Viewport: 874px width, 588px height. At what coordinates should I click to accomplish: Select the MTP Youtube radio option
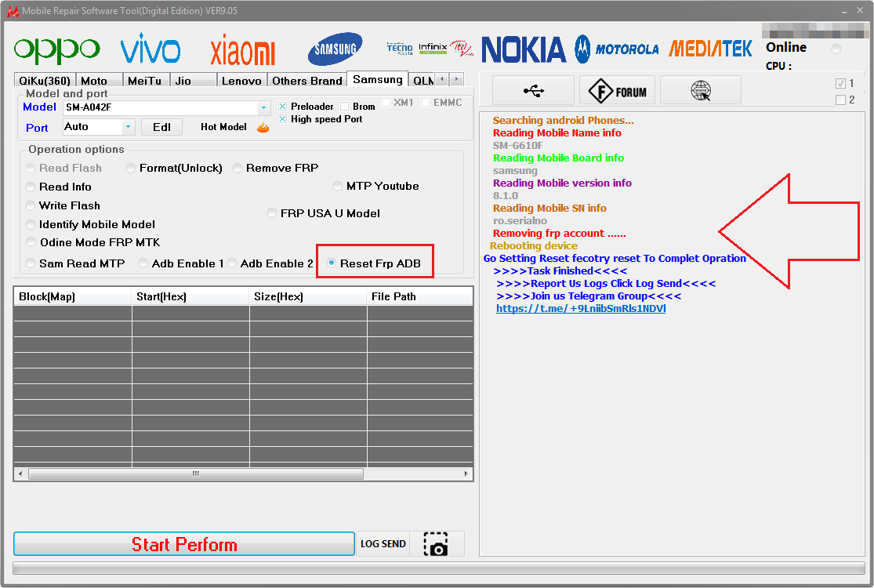pyautogui.click(x=338, y=186)
